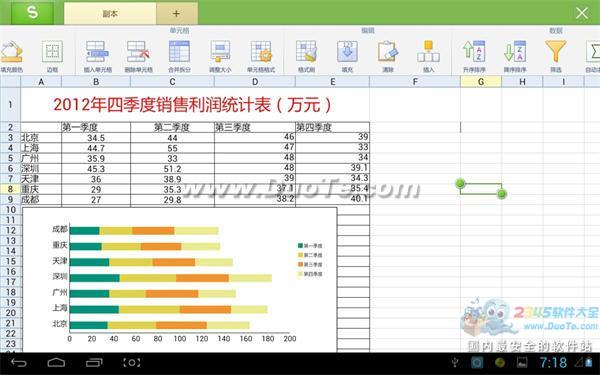
Task: Select cell 上海 in column A
Action: (x=41, y=148)
